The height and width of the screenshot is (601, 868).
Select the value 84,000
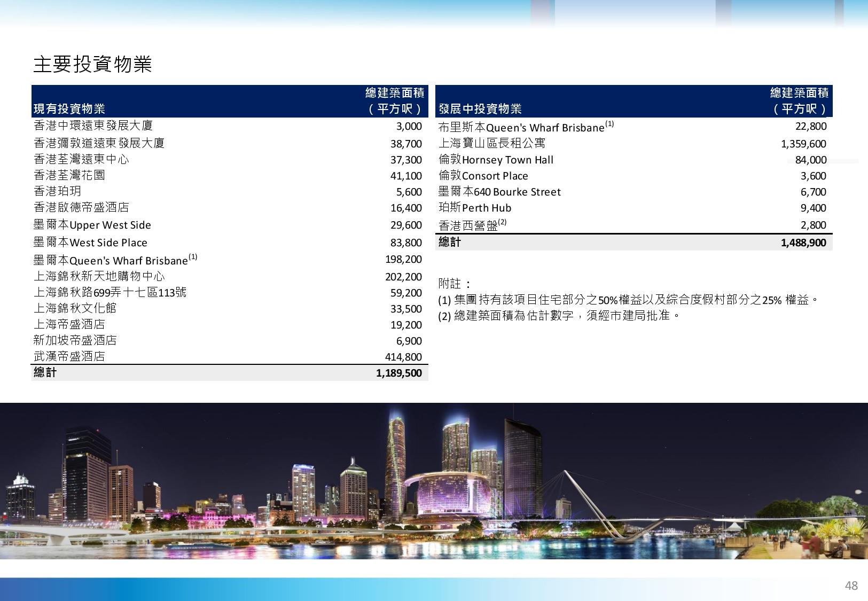(811, 160)
